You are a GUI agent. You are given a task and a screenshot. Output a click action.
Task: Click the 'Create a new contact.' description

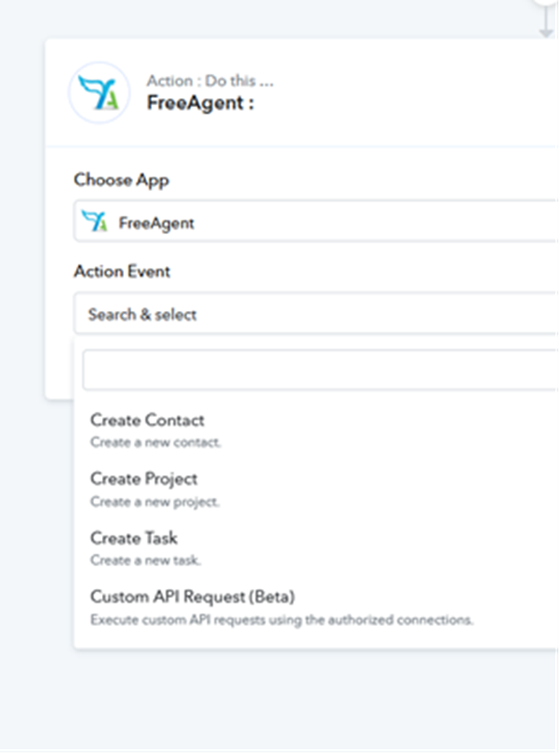click(x=155, y=442)
